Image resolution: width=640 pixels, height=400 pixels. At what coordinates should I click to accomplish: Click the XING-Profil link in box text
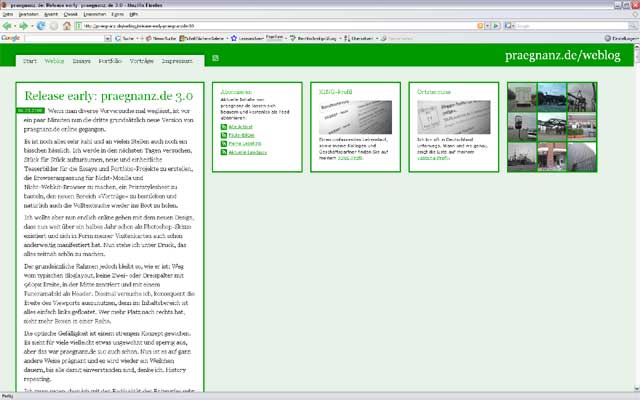coord(350,158)
